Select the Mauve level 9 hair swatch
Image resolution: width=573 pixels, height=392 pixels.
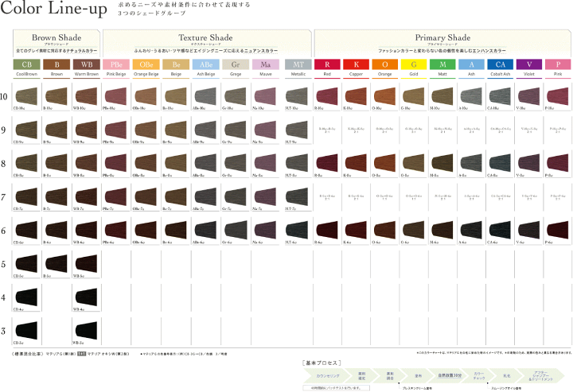(x=265, y=129)
